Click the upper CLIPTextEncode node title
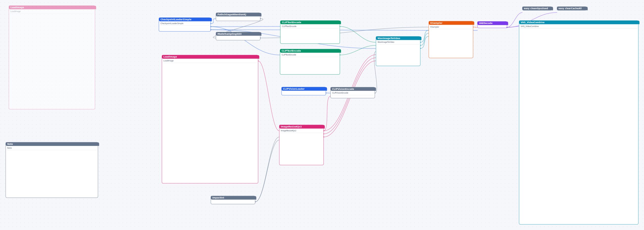 pyautogui.click(x=311, y=23)
